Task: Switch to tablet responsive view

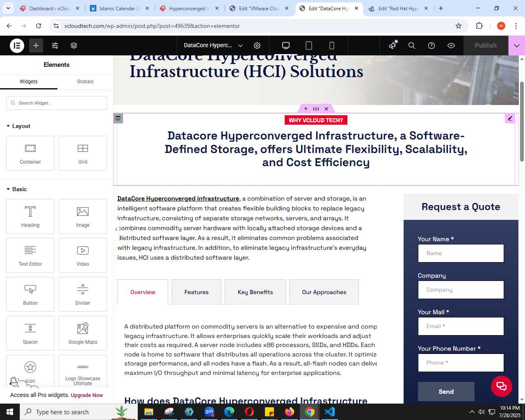Action: (309, 46)
